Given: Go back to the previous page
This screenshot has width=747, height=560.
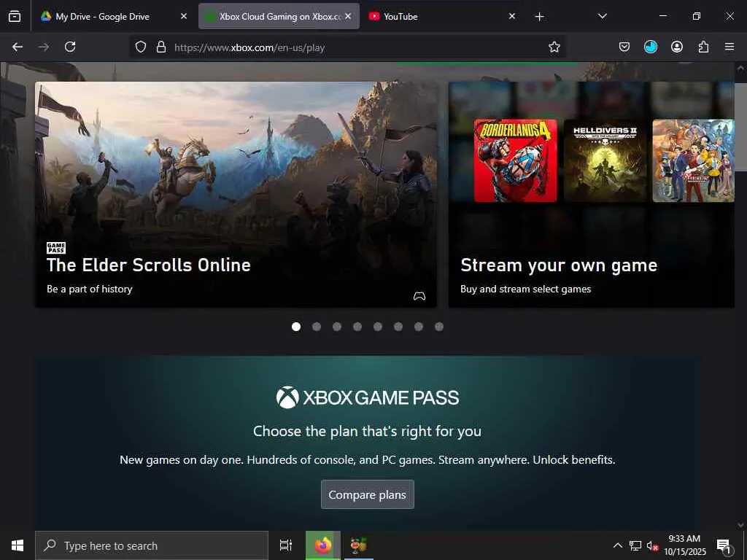Looking at the screenshot, I should point(18,47).
